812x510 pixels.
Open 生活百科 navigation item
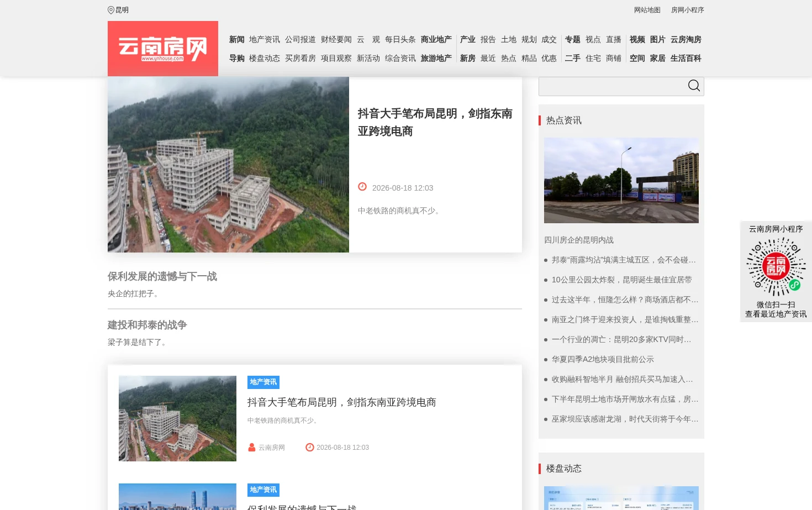pos(686,59)
